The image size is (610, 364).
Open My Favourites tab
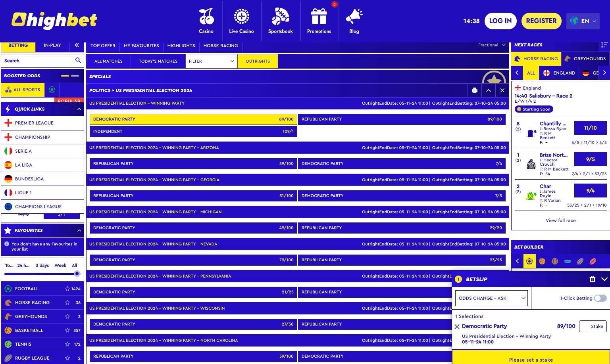tap(141, 46)
